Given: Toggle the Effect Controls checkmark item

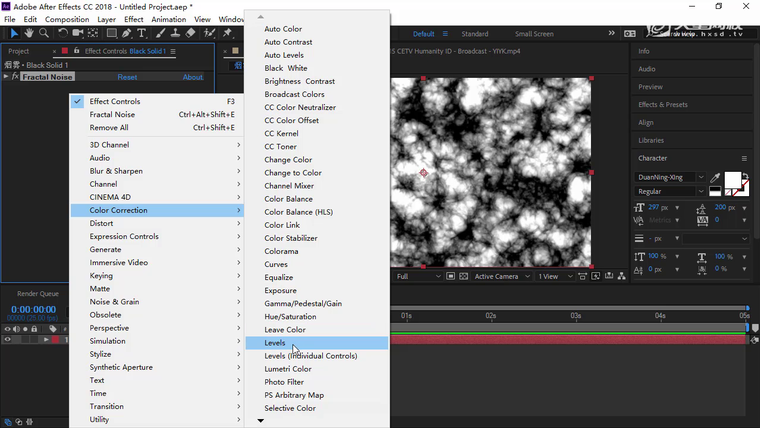Looking at the screenshot, I should (114, 101).
